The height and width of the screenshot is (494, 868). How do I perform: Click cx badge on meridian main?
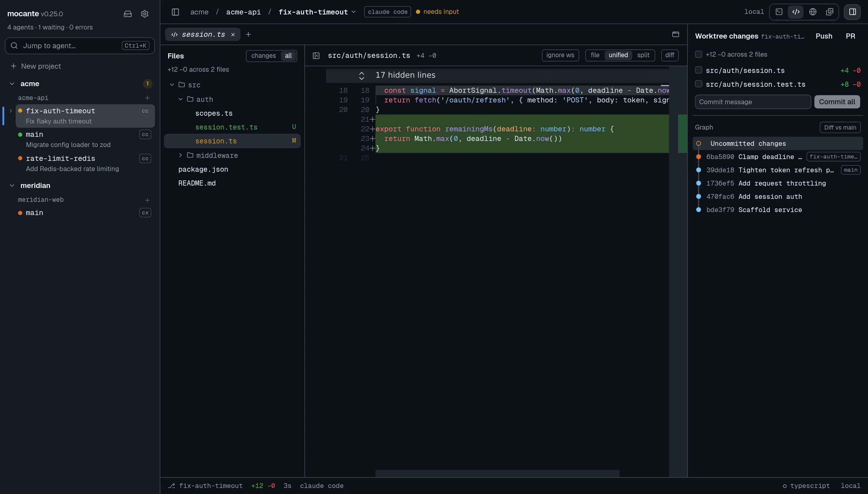point(145,213)
